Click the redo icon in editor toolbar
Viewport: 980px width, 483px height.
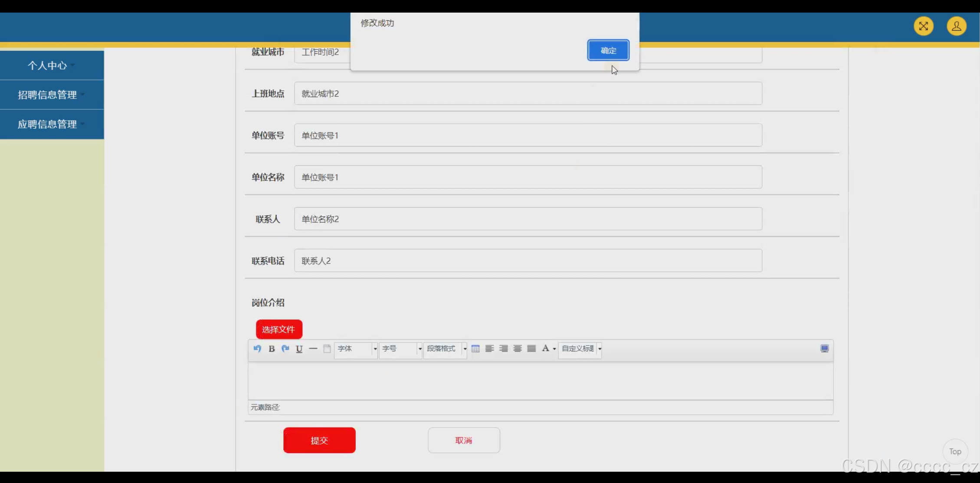[x=285, y=348]
